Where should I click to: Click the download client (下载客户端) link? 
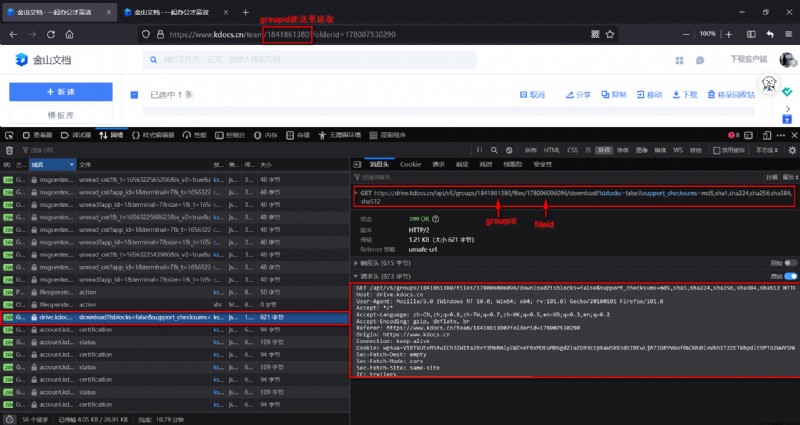748,60
